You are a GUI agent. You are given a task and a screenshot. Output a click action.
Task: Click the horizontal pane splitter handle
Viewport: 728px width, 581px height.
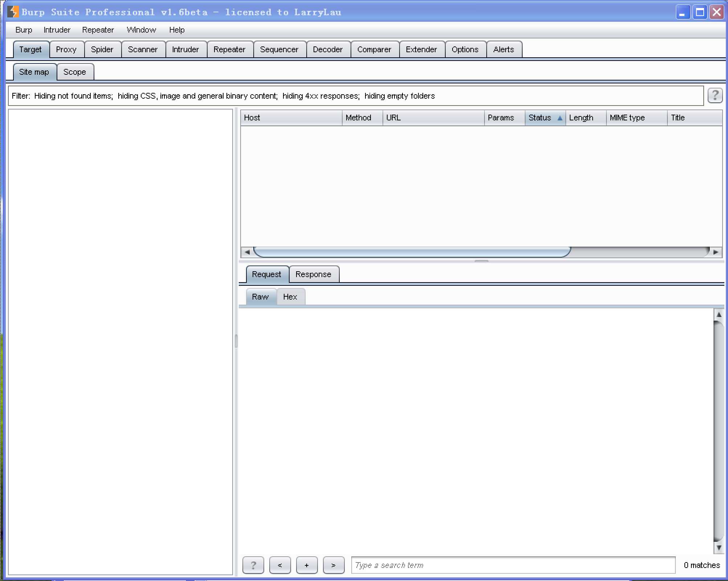(481, 261)
